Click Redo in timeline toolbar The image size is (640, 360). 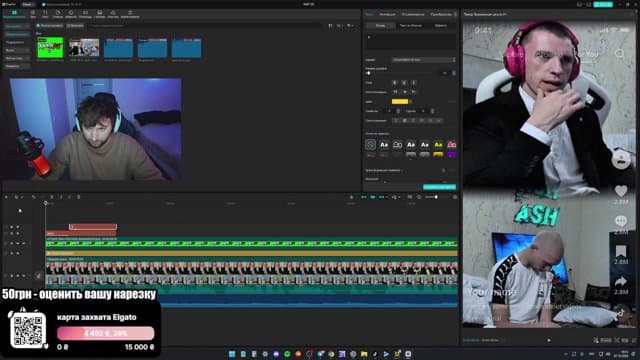tap(43, 197)
